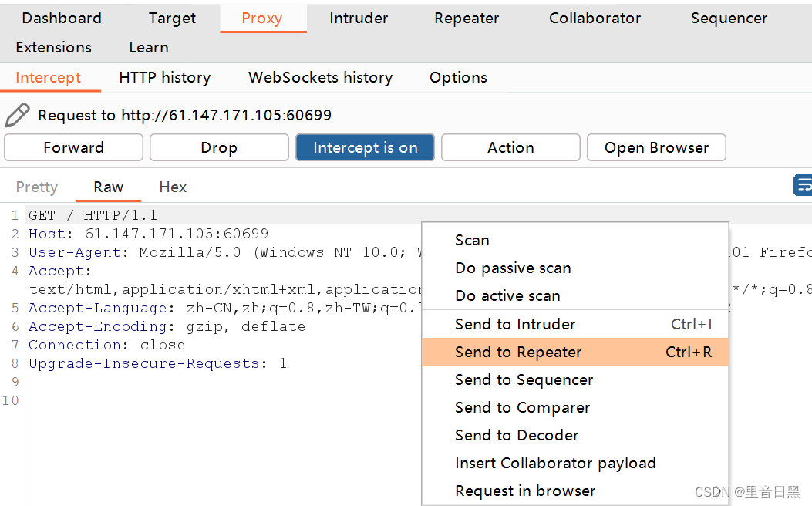The image size is (812, 506).
Task: Launch Open Browser
Action: click(x=656, y=147)
